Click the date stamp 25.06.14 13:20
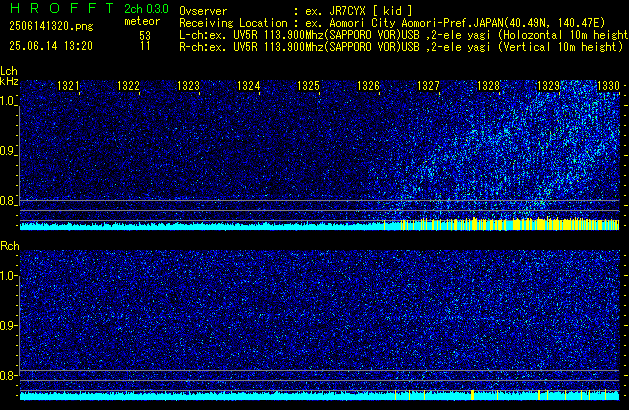629x410 pixels. tap(51, 46)
